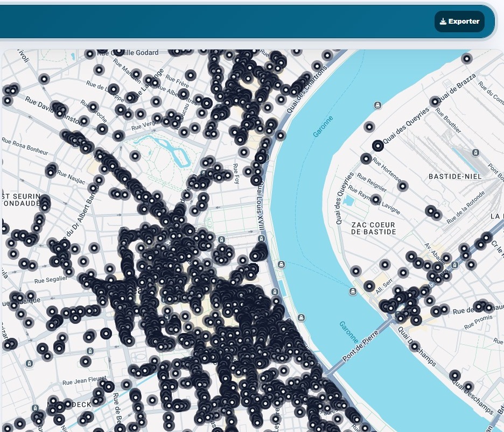Select the marker beside Rue Hortense
The height and width of the screenshot is (432, 504).
click(x=366, y=159)
